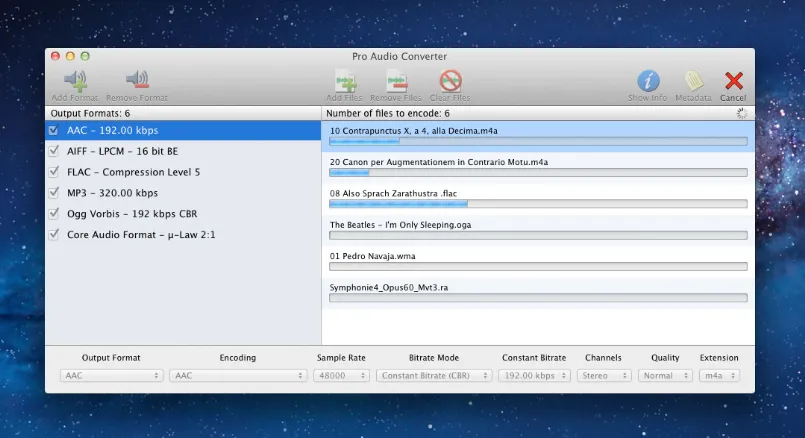
Task: Open the Output Format AAC dropdown
Action: (x=111, y=376)
